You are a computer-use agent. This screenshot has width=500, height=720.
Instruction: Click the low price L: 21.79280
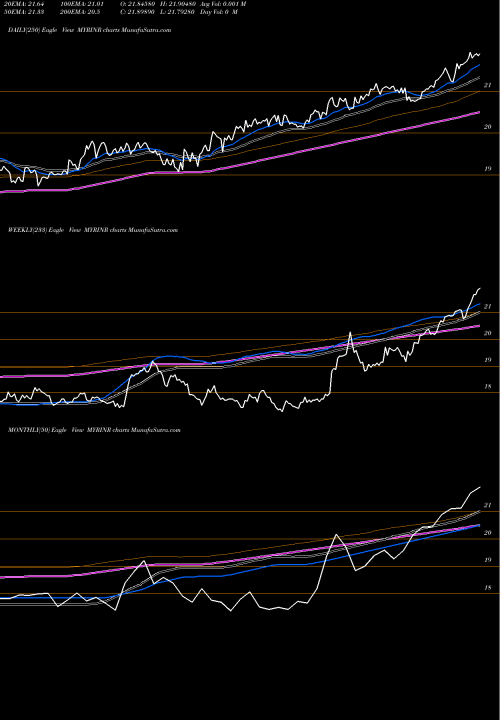click(179, 11)
